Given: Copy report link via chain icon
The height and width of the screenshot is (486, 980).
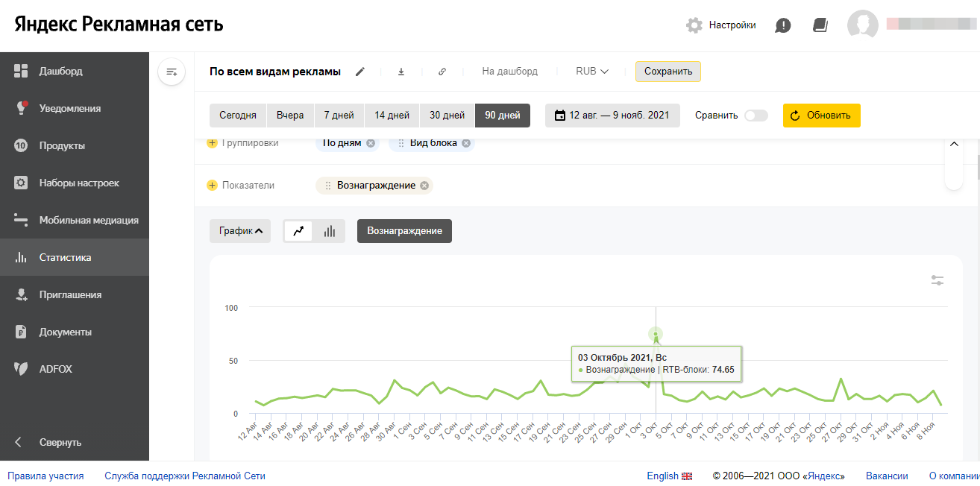Looking at the screenshot, I should click(x=442, y=72).
